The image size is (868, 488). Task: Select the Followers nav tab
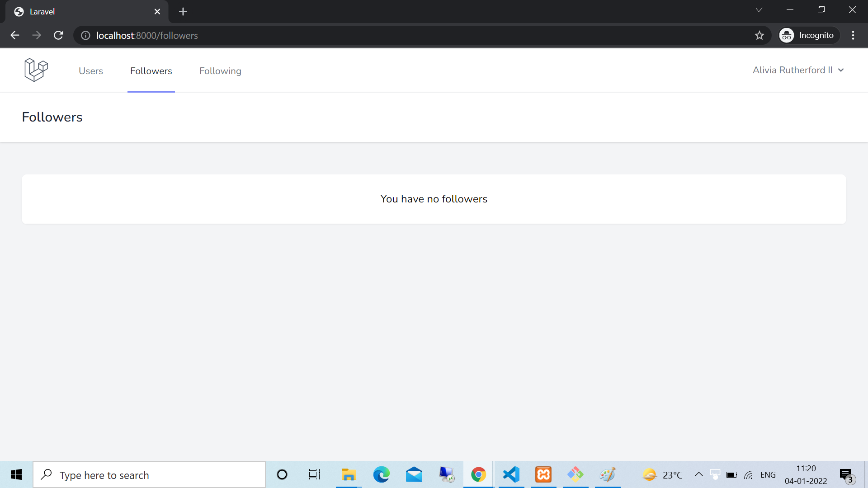151,71
